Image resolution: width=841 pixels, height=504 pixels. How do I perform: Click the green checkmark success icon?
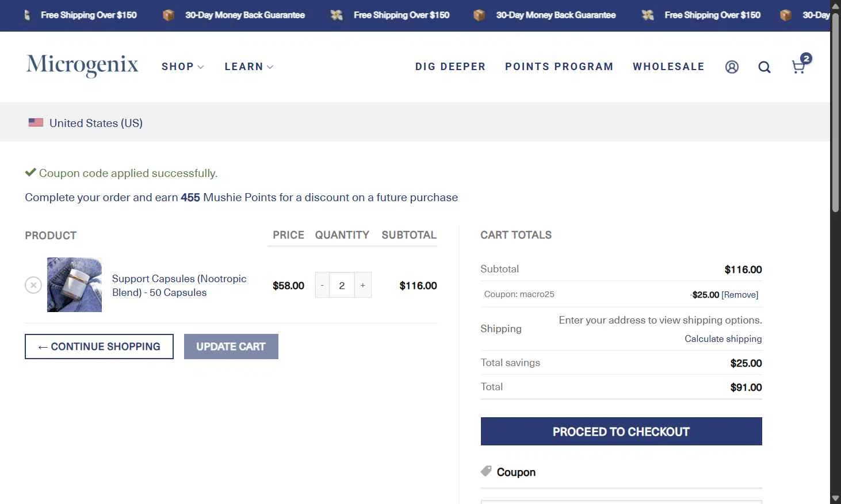[30, 172]
